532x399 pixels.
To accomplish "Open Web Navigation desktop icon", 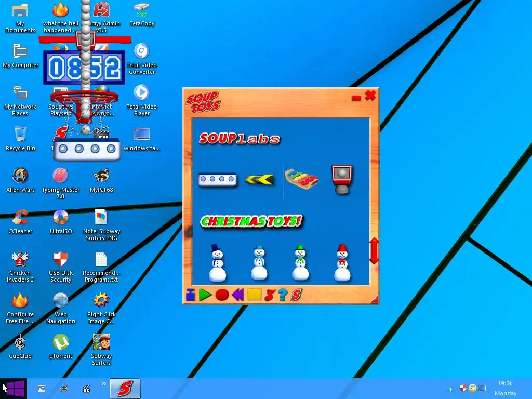I will 61,309.
